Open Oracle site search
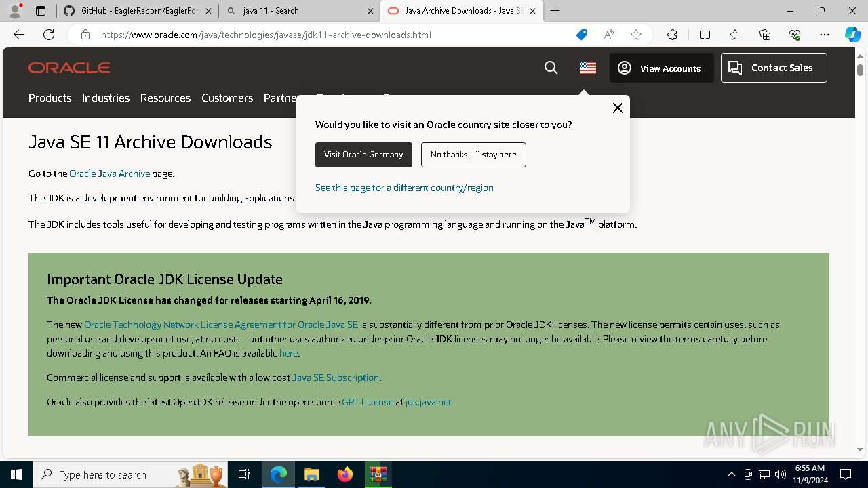This screenshot has width=868, height=488. 551,68
